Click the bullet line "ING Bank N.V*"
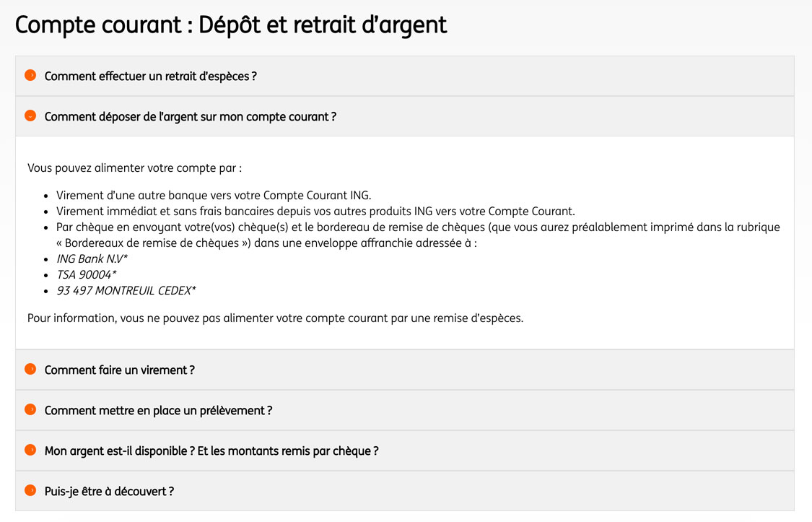This screenshot has height=522, width=812. coord(90,258)
